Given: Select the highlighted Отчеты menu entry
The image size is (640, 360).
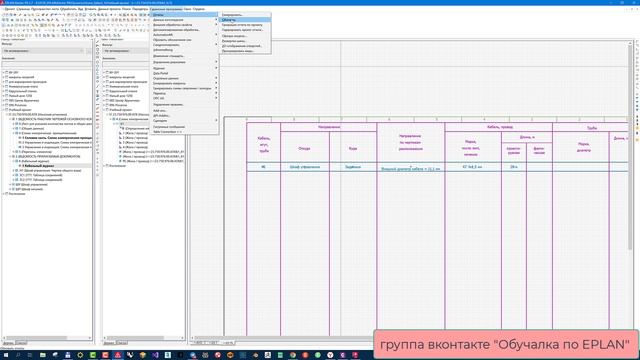Looking at the screenshot, I should 184,15.
